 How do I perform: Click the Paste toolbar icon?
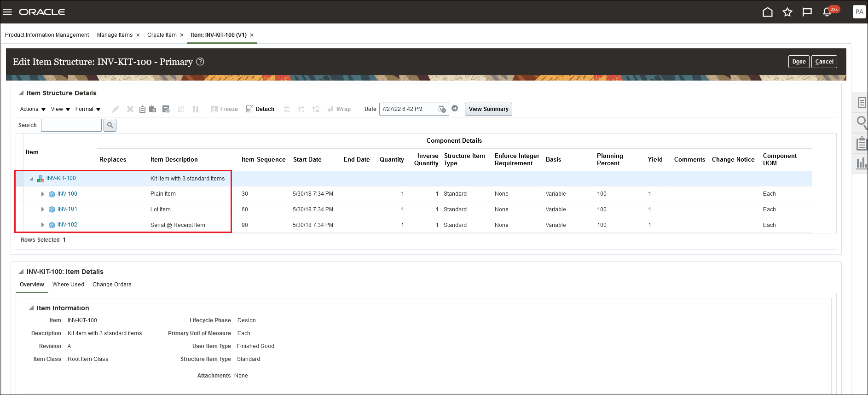[x=153, y=109]
